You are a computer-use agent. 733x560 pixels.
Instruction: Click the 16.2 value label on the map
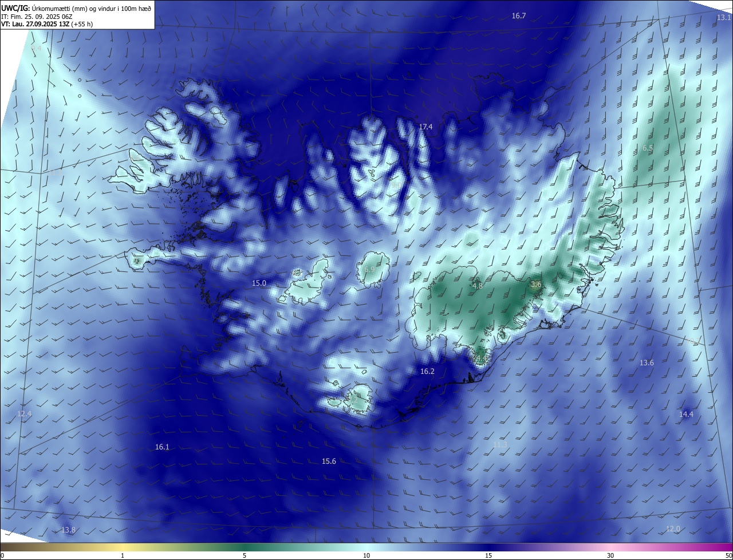(x=427, y=372)
